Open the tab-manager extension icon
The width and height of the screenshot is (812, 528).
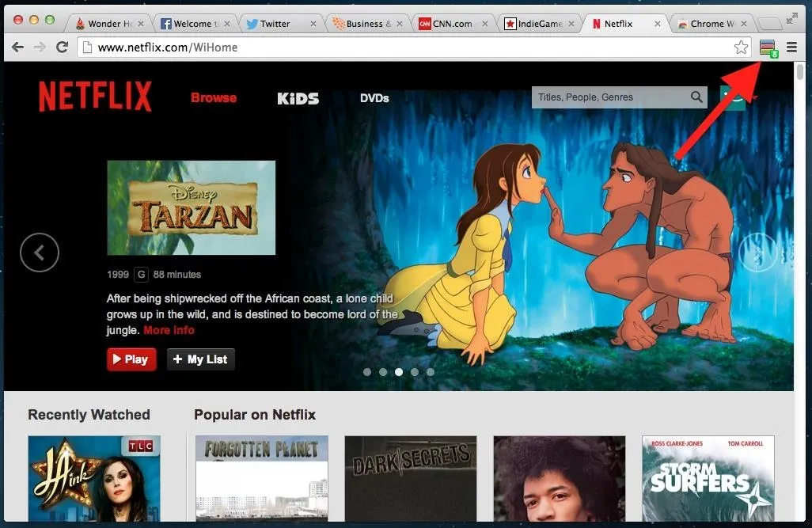(x=768, y=48)
